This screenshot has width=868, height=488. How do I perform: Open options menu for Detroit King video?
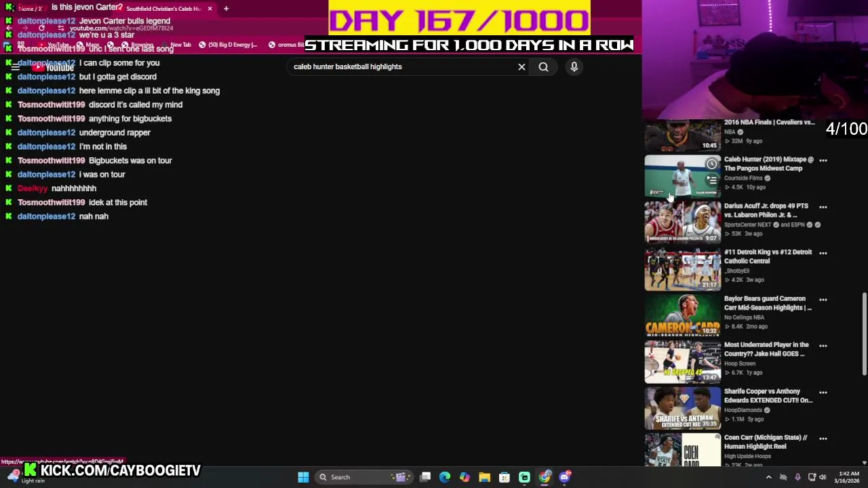[x=823, y=253]
